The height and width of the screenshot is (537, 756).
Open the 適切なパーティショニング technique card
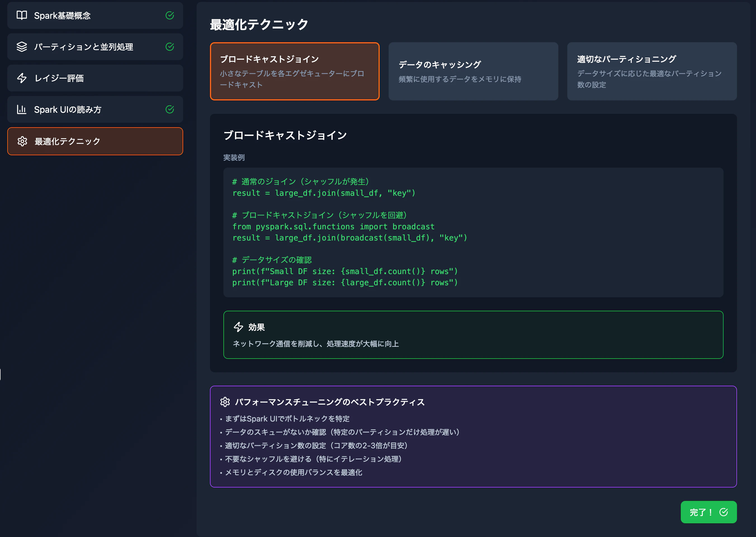click(x=652, y=71)
